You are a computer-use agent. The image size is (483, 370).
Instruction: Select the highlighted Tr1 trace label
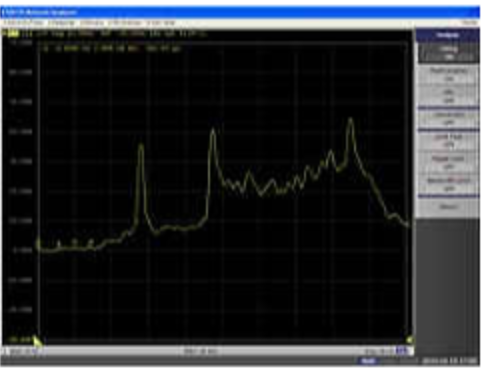point(13,33)
